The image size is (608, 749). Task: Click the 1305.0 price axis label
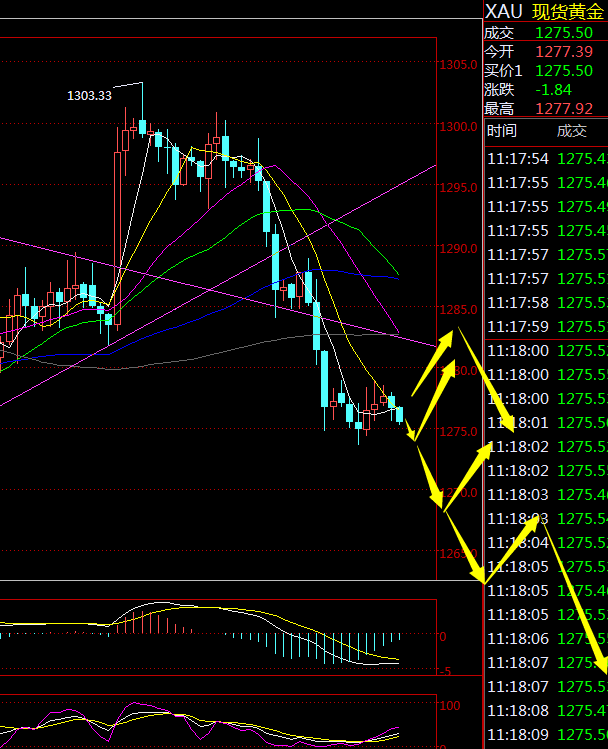click(x=459, y=64)
